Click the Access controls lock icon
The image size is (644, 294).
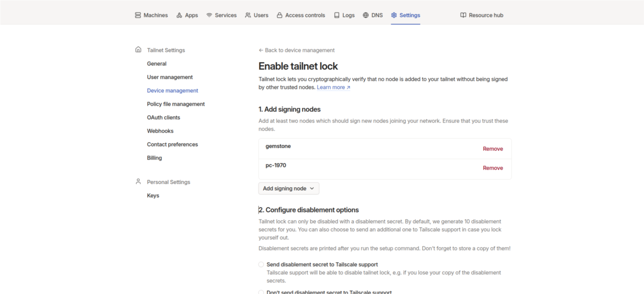280,15
